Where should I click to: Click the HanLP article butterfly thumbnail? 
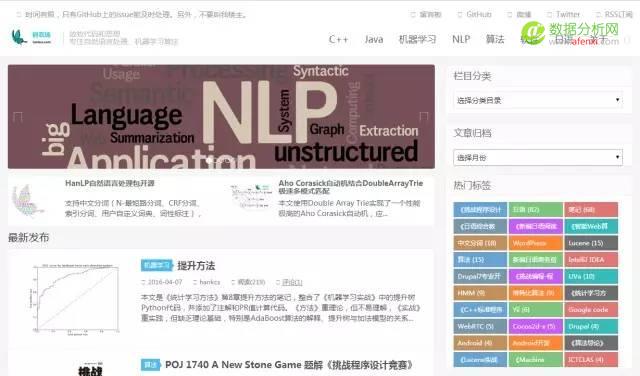(x=28, y=200)
